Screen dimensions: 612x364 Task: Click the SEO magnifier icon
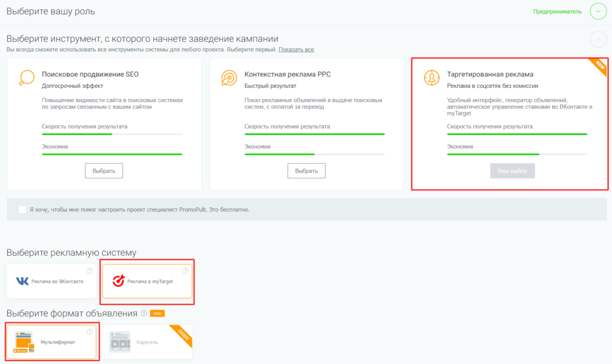[x=26, y=77]
